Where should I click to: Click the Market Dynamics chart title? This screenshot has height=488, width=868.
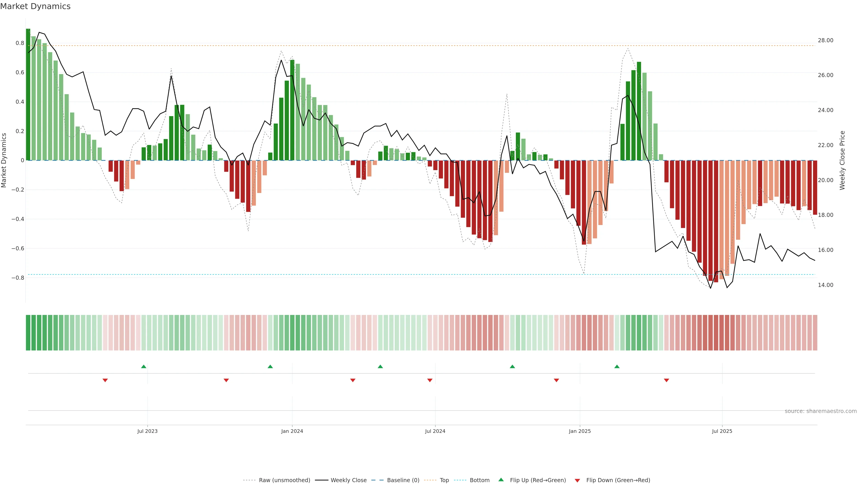35,6
